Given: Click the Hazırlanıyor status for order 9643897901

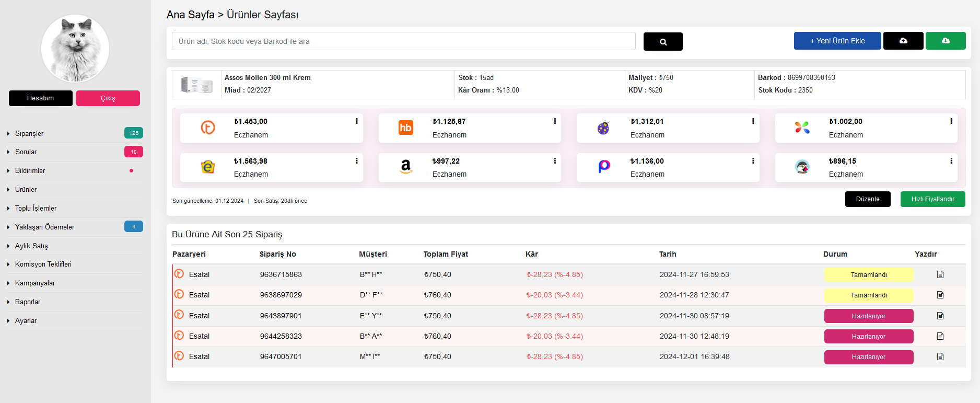Looking at the screenshot, I should [868, 316].
